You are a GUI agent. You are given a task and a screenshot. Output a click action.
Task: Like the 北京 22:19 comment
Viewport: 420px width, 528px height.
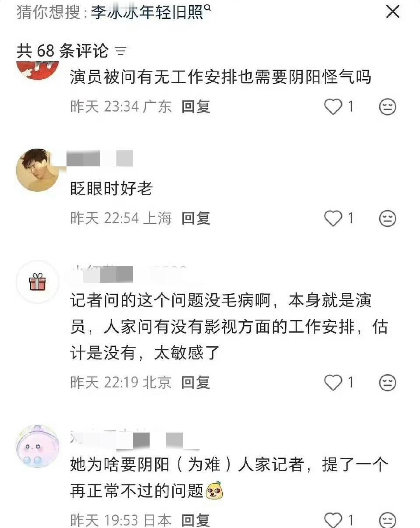(333, 383)
